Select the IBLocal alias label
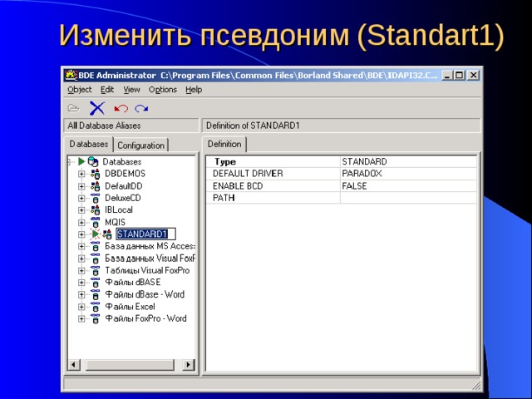This screenshot has width=532, height=399. [x=118, y=210]
